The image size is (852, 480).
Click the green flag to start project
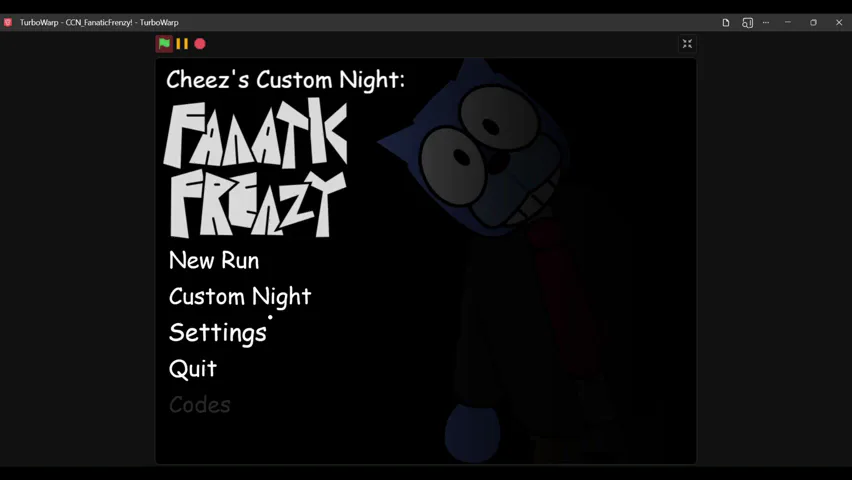tap(164, 43)
